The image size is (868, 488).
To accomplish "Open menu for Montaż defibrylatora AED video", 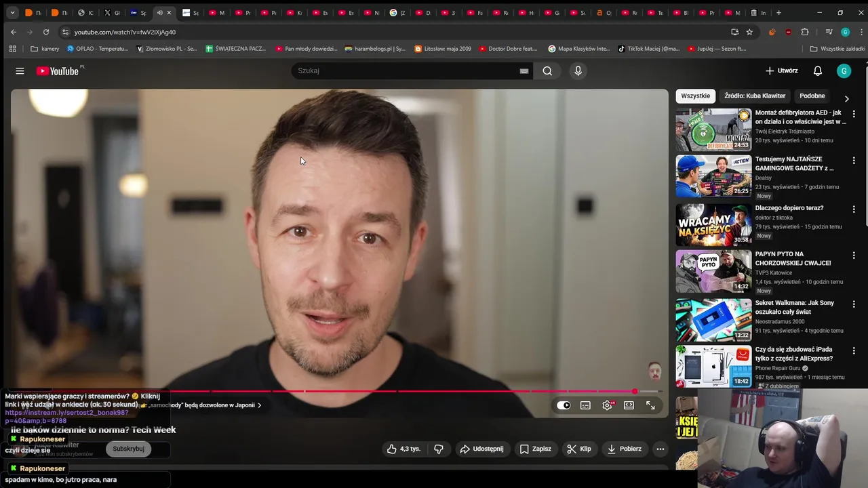I will (854, 115).
